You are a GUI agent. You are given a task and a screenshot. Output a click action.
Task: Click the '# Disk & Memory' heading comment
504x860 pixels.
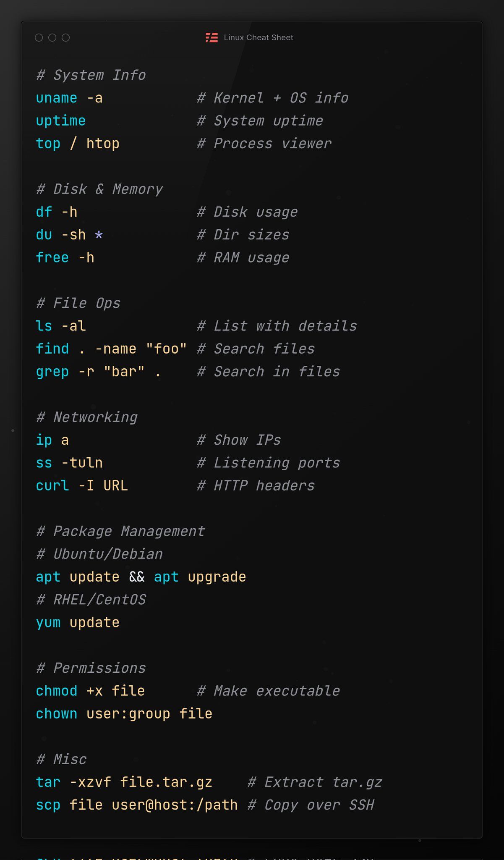point(99,189)
